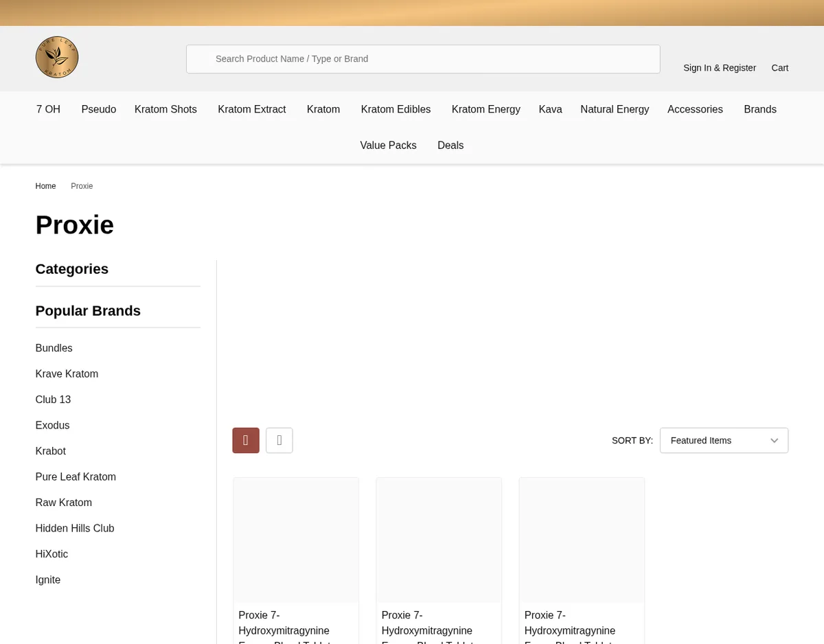This screenshot has height=644, width=824.
Task: Focus the product search field
Action: pos(423,59)
